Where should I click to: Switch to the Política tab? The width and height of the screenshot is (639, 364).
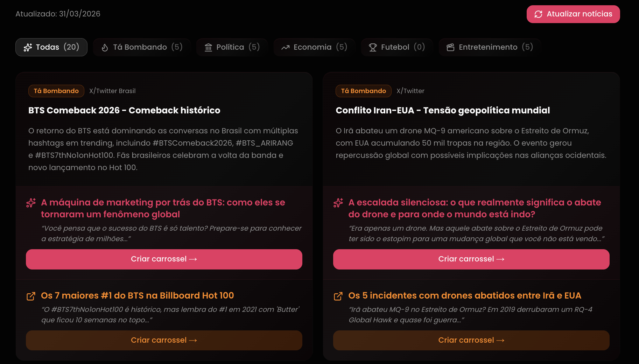coord(232,47)
